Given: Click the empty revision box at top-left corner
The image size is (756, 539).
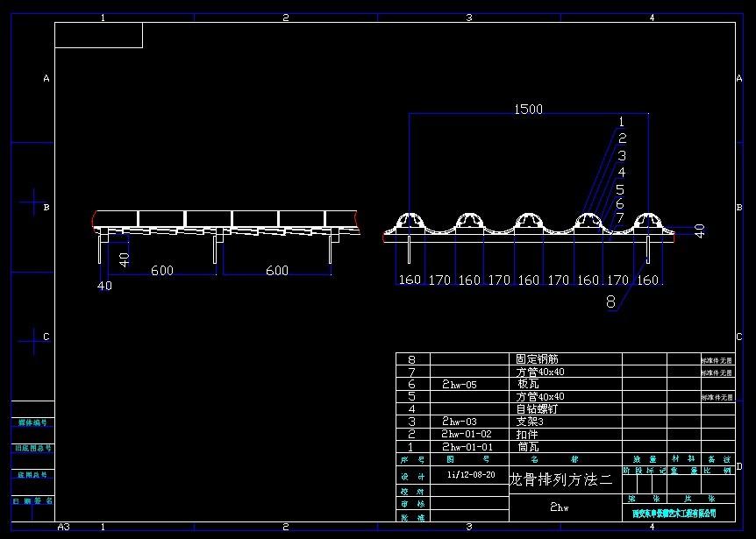Looking at the screenshot, I should 98,35.
